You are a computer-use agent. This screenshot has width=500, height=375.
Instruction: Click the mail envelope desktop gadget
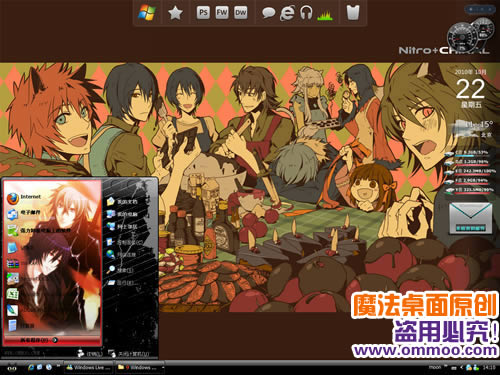pos(470,218)
